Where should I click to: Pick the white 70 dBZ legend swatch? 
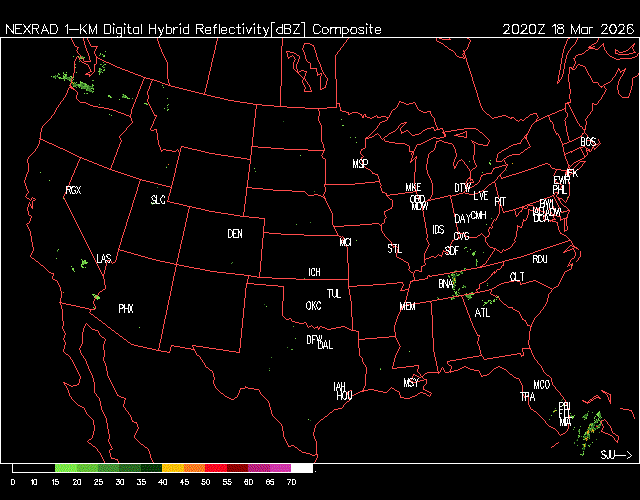pyautogui.click(x=301, y=468)
